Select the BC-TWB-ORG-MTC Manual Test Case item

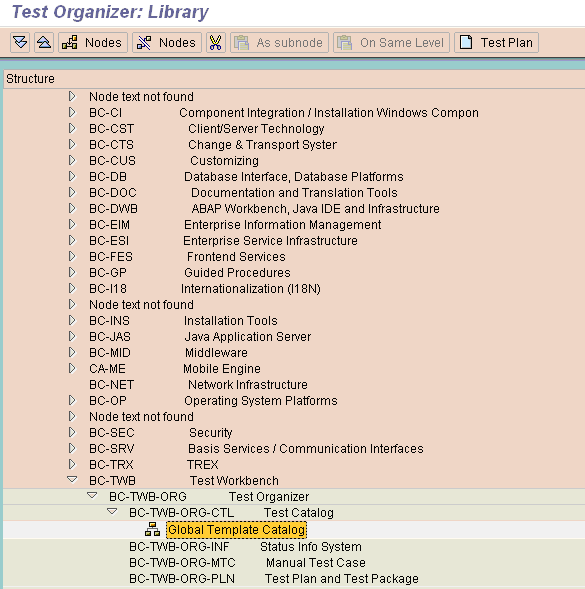pyautogui.click(x=247, y=563)
